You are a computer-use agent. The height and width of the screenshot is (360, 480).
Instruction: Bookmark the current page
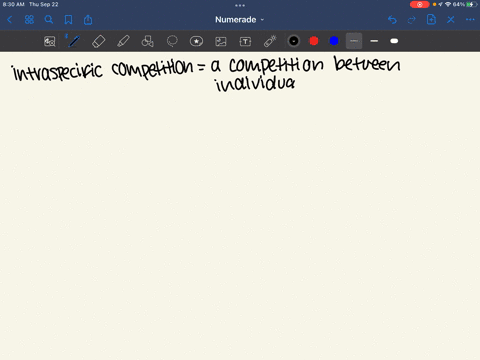coord(68,20)
